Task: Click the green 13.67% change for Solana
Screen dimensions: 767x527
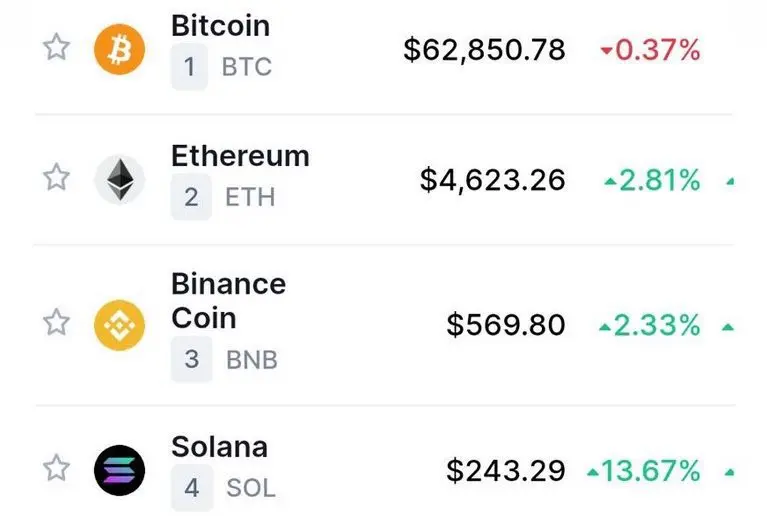Action: [x=644, y=471]
